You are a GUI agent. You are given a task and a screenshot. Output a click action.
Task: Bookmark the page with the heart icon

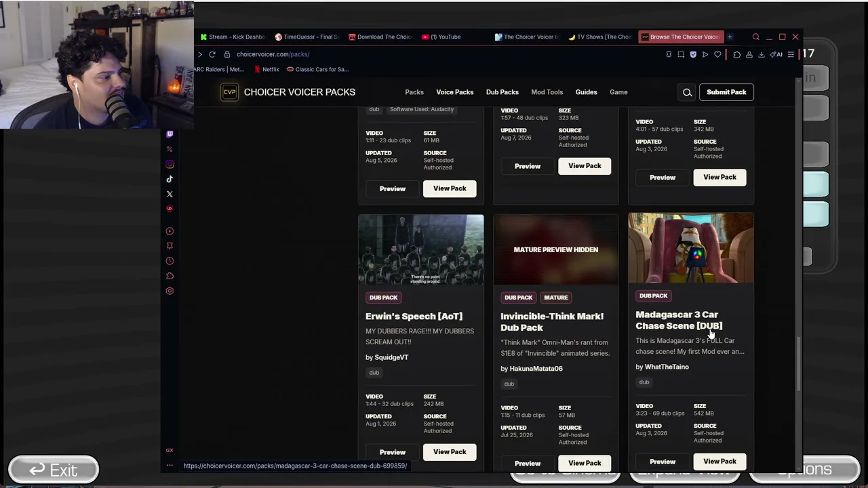click(717, 54)
